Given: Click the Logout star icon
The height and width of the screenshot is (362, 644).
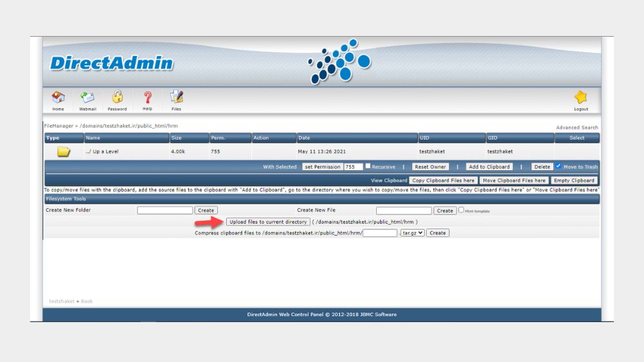Looking at the screenshot, I should coord(581,97).
